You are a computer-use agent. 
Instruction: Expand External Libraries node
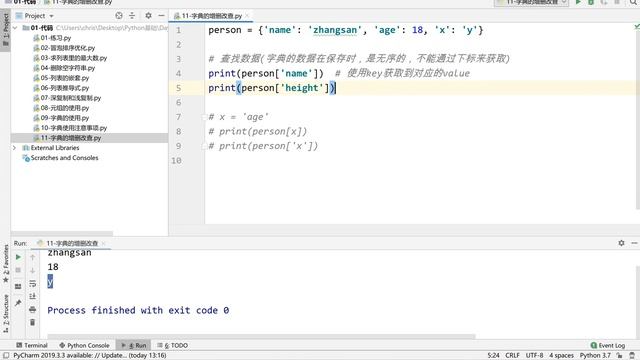[15, 148]
